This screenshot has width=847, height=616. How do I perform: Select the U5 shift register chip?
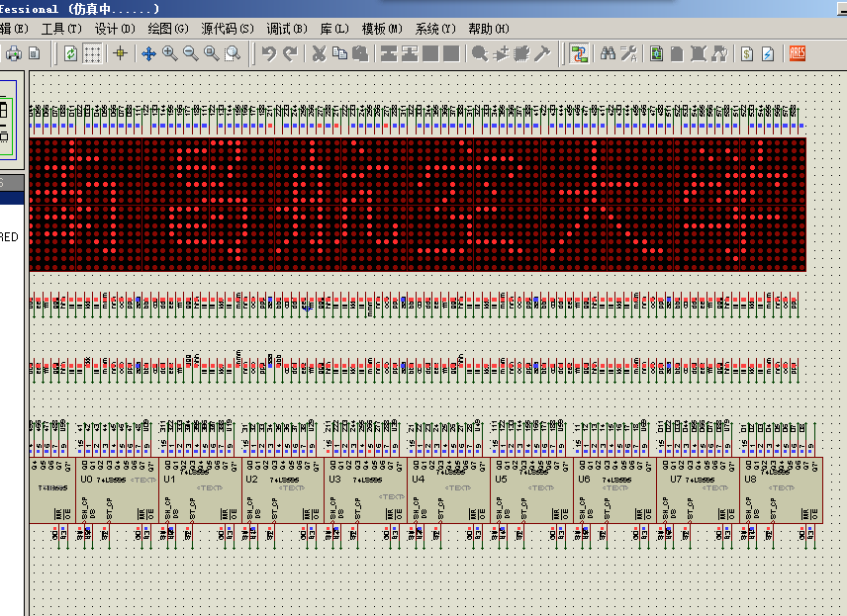coord(532,490)
